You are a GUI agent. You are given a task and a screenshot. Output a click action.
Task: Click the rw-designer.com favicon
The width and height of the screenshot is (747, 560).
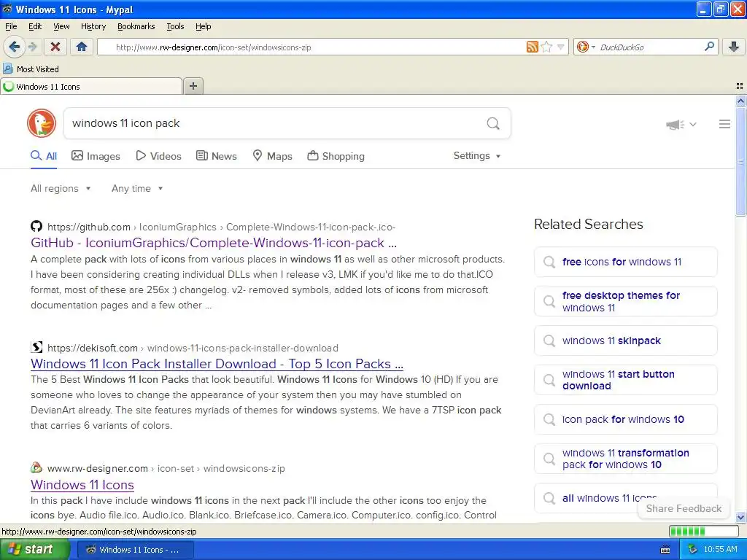36,467
